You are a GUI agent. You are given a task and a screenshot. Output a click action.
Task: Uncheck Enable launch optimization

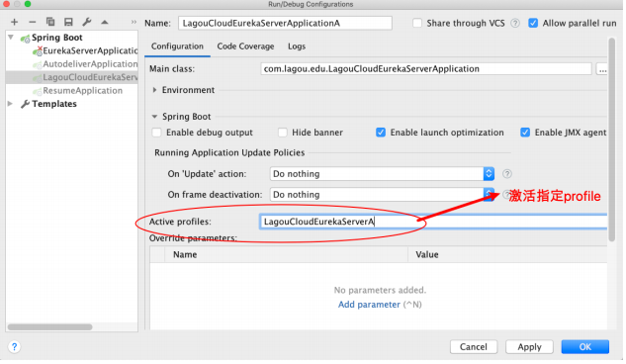click(x=381, y=133)
